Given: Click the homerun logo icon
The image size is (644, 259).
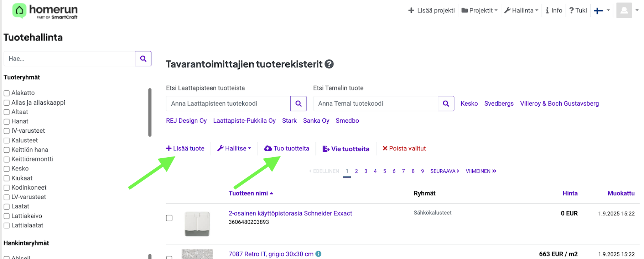Looking at the screenshot, I should pos(19,11).
